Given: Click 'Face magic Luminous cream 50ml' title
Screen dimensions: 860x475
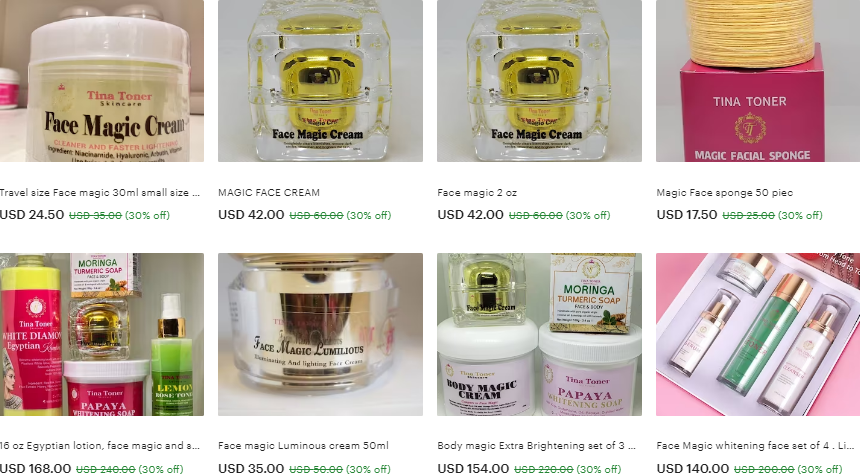Looking at the screenshot, I should [x=303, y=445].
